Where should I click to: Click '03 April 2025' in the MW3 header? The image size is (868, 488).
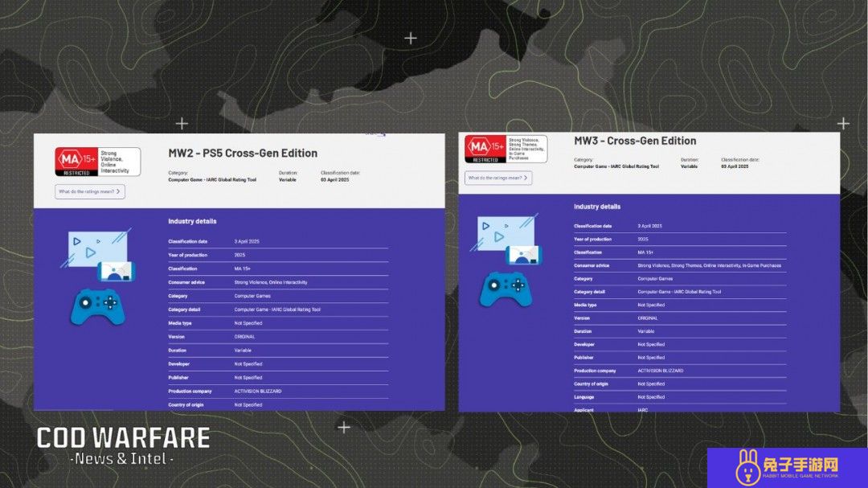pyautogui.click(x=735, y=166)
